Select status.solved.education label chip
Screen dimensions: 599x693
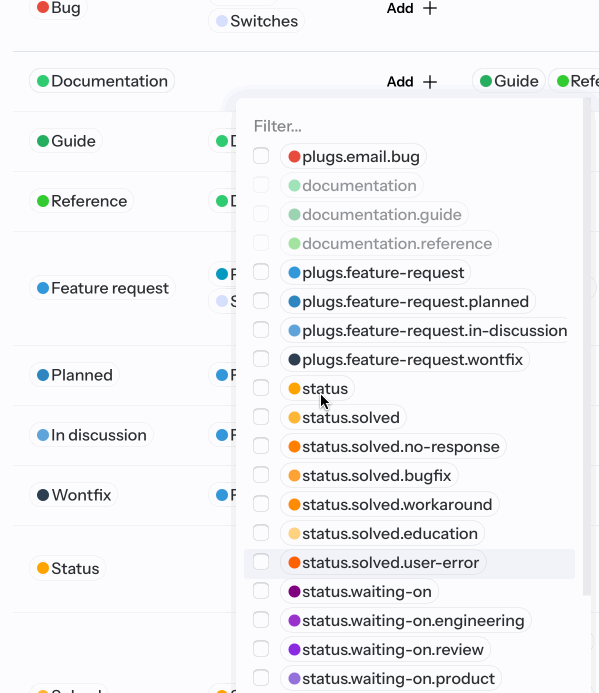click(382, 533)
